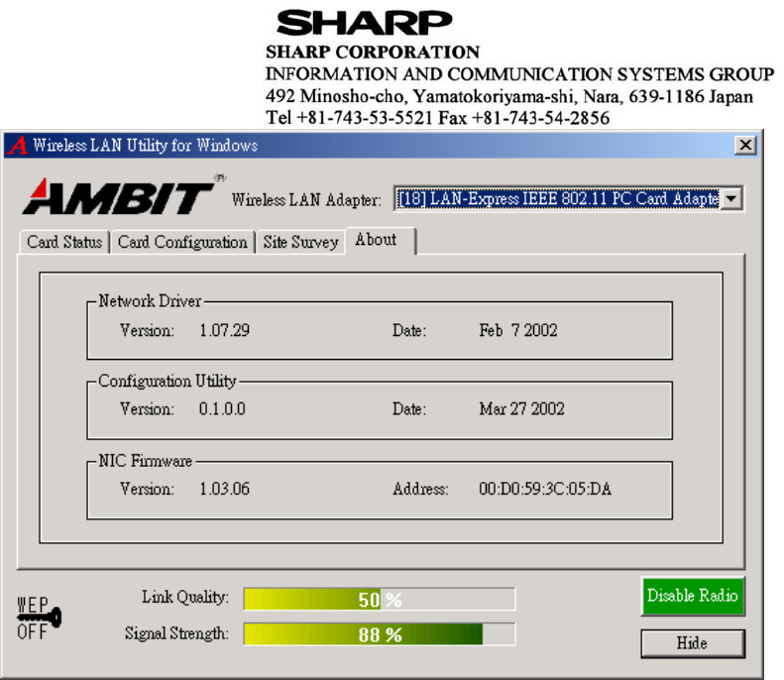The width and height of the screenshot is (784, 680).
Task: Click the Disable Radio button
Action: click(x=693, y=596)
